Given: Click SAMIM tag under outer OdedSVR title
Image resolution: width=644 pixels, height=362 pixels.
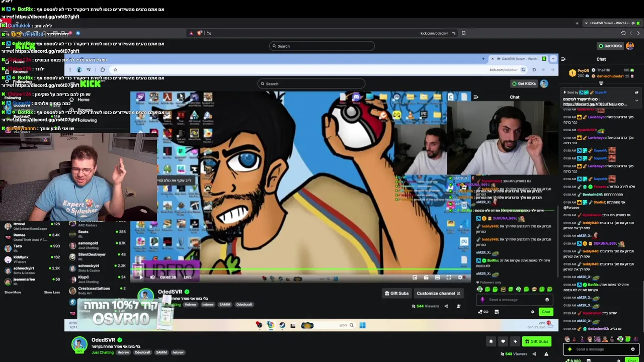Looking at the screenshot, I should (x=161, y=352).
